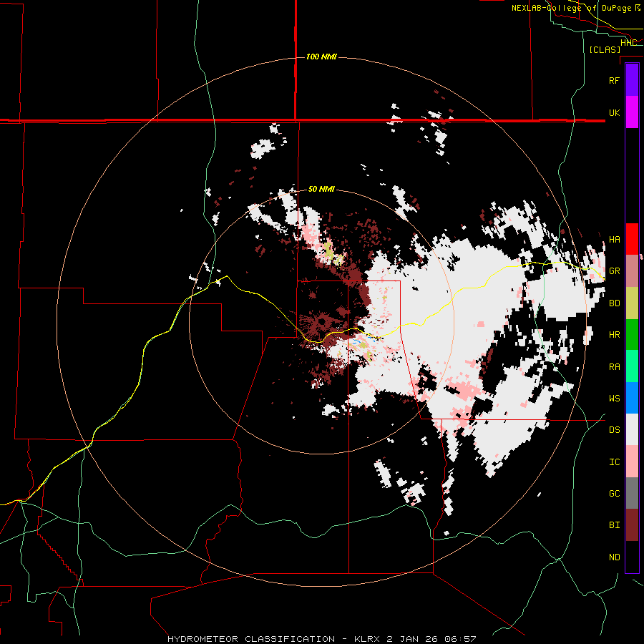Select the brown BI legend swatch
The width and height of the screenshot is (644, 644).
tap(632, 525)
